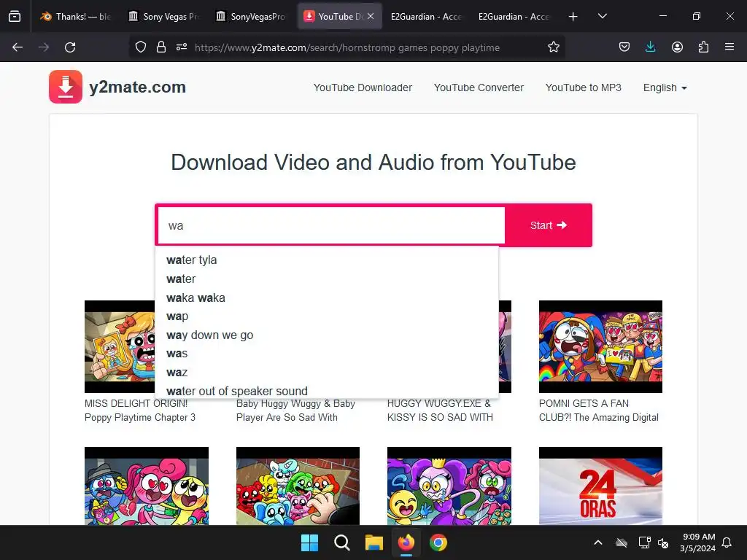
Task: Switch to the second E2Guardian tab
Action: click(x=514, y=16)
